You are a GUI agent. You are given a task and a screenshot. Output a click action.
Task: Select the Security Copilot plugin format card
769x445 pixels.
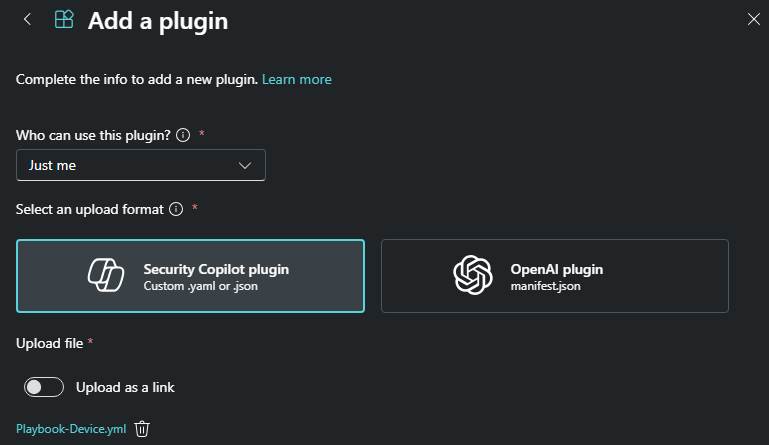pos(191,276)
